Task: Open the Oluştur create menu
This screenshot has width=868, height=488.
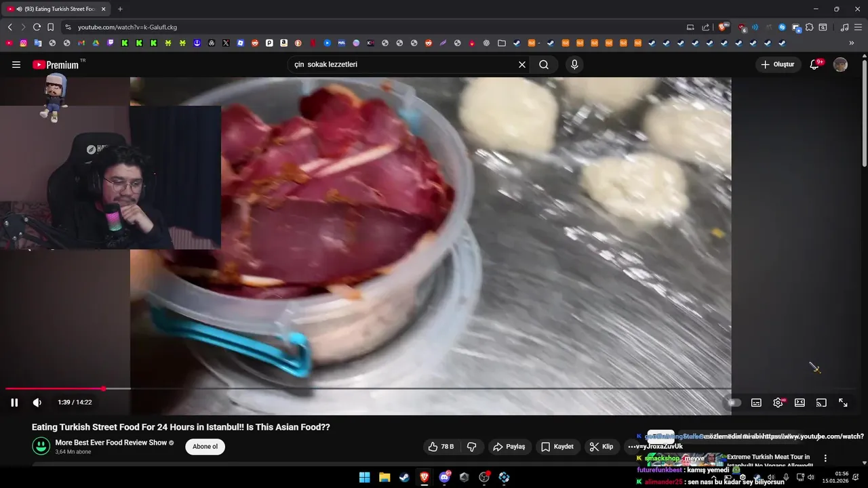Action: [x=778, y=64]
